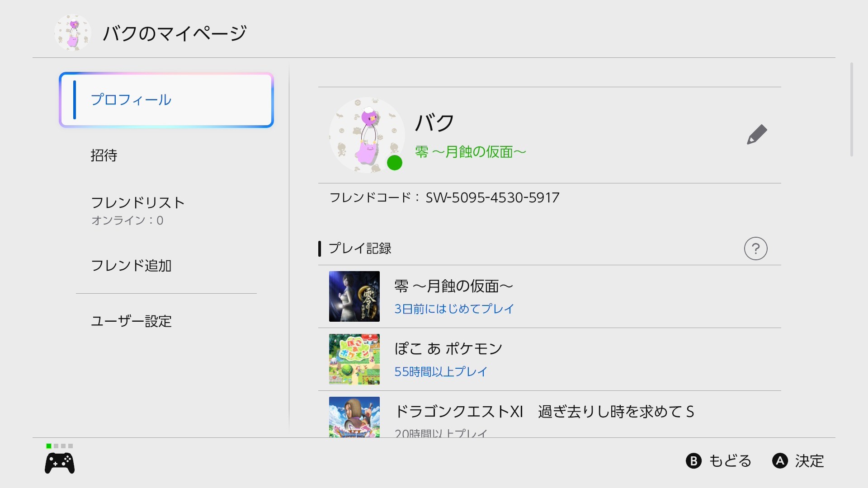Click the green online status dot

coord(394,163)
